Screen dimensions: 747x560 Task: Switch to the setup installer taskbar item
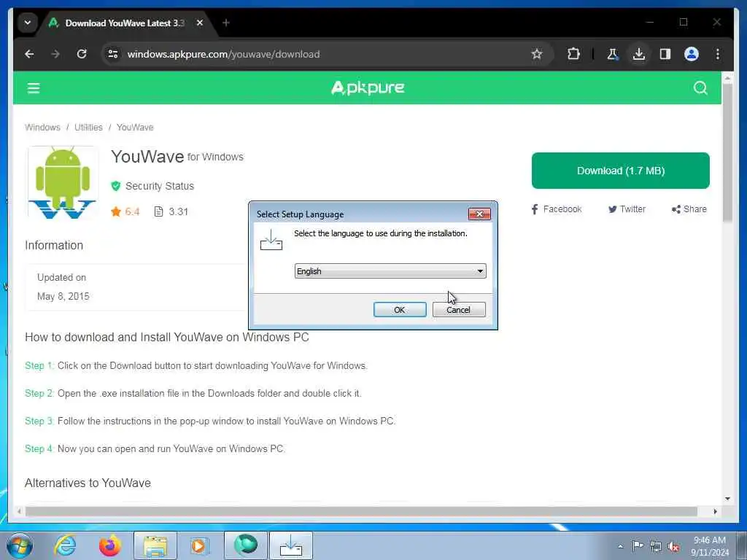pyautogui.click(x=291, y=545)
